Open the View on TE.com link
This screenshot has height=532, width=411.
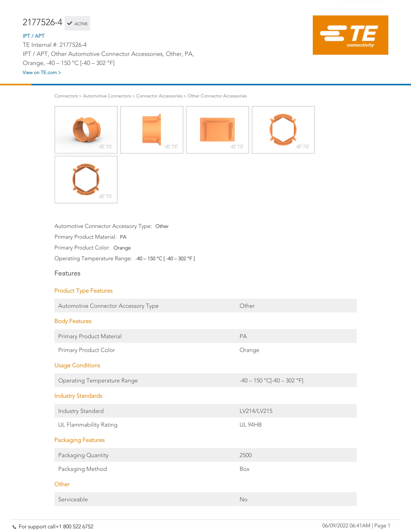42,72
